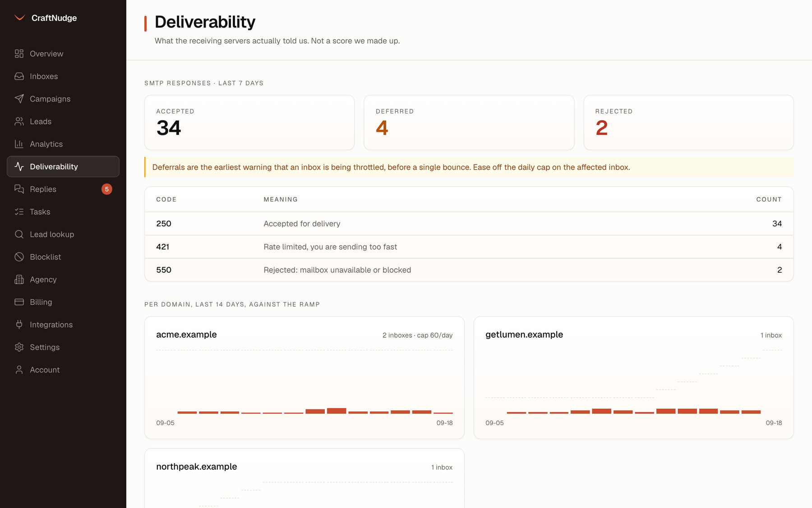The image size is (812, 508).
Task: Open the Overview page
Action: click(63, 54)
